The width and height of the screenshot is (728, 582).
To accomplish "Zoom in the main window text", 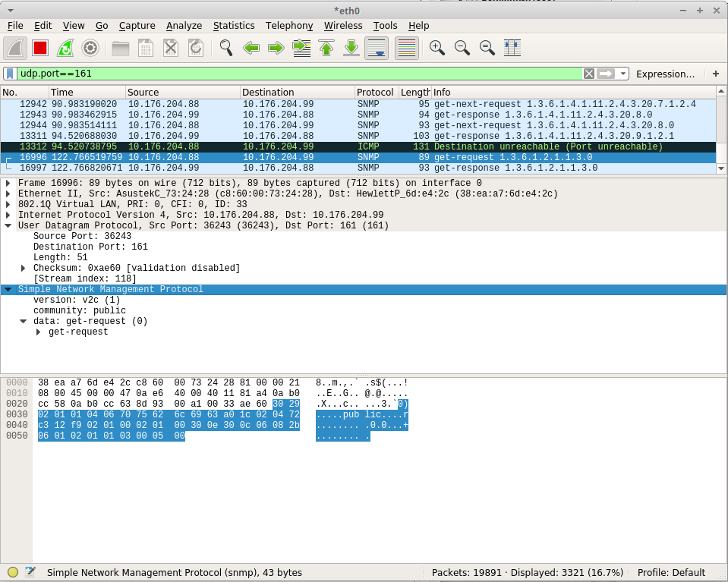I will click(437, 48).
